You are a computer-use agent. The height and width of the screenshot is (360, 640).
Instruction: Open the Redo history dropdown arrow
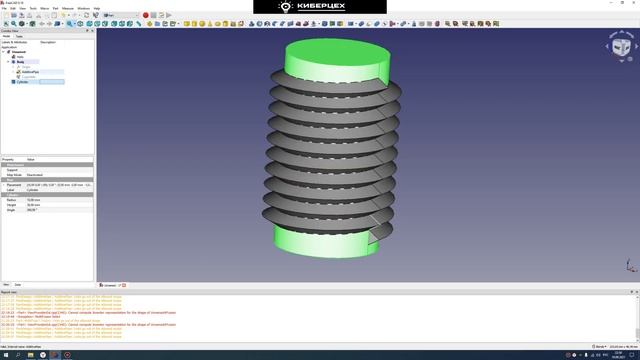click(x=80, y=15)
